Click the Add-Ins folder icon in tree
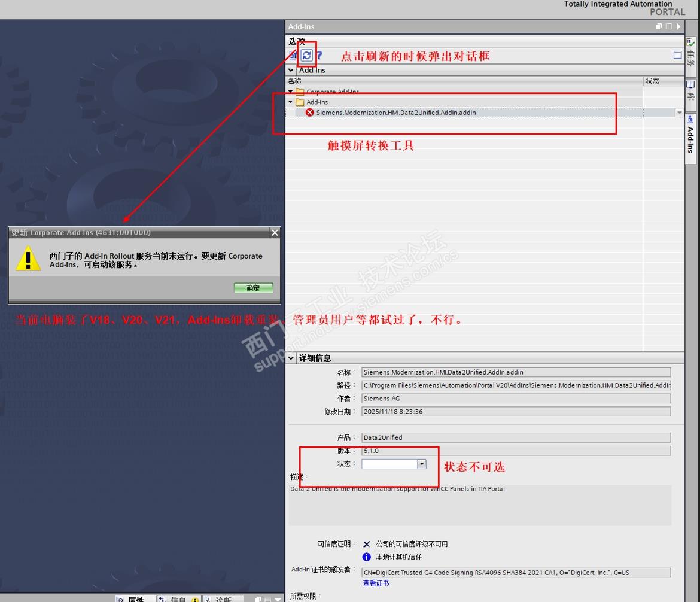 click(300, 102)
